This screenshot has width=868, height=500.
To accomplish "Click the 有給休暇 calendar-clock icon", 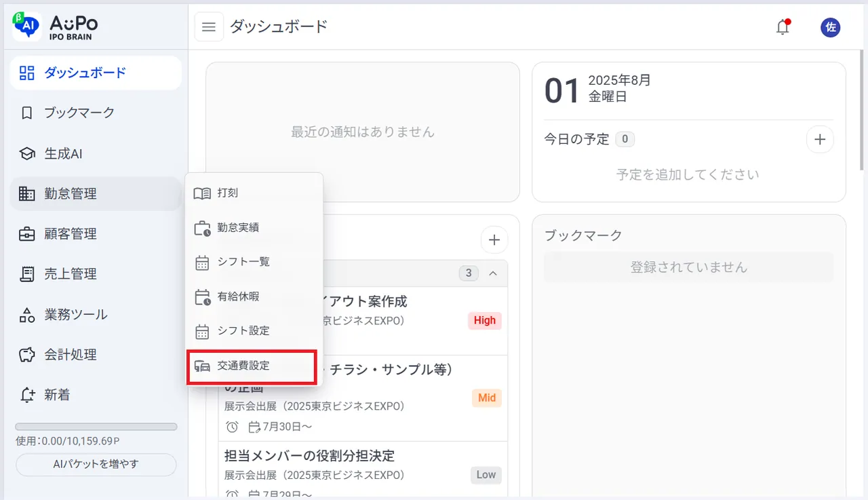I will tap(202, 297).
